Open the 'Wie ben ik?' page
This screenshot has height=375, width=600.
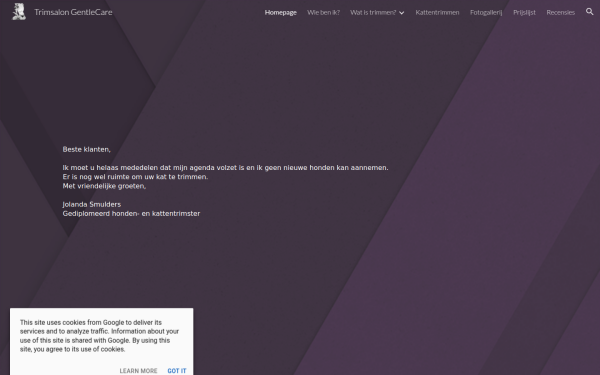coord(323,12)
